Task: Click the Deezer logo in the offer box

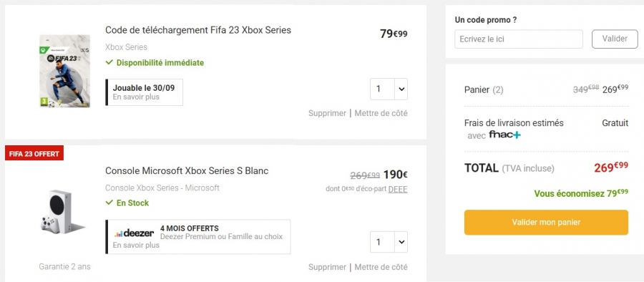Action: (134, 233)
